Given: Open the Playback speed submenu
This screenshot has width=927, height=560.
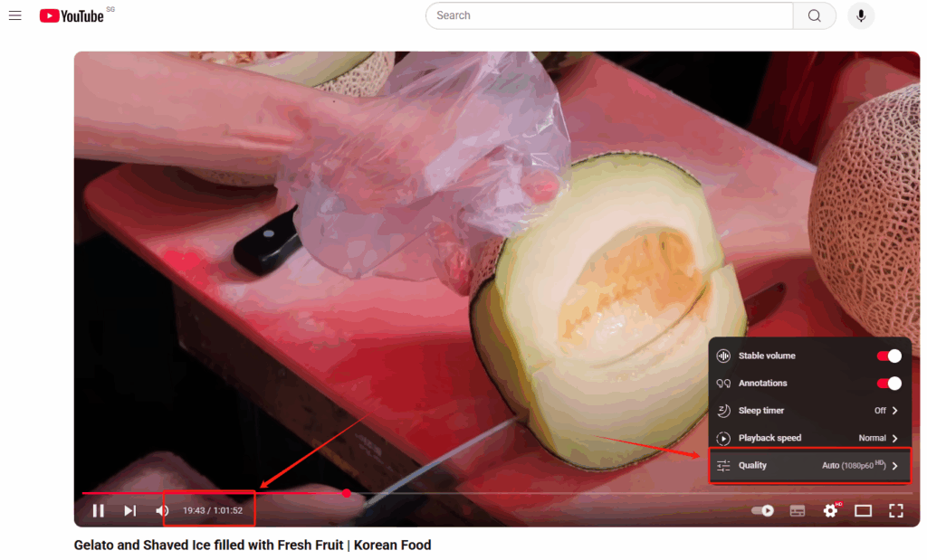Looking at the screenshot, I should (x=809, y=438).
